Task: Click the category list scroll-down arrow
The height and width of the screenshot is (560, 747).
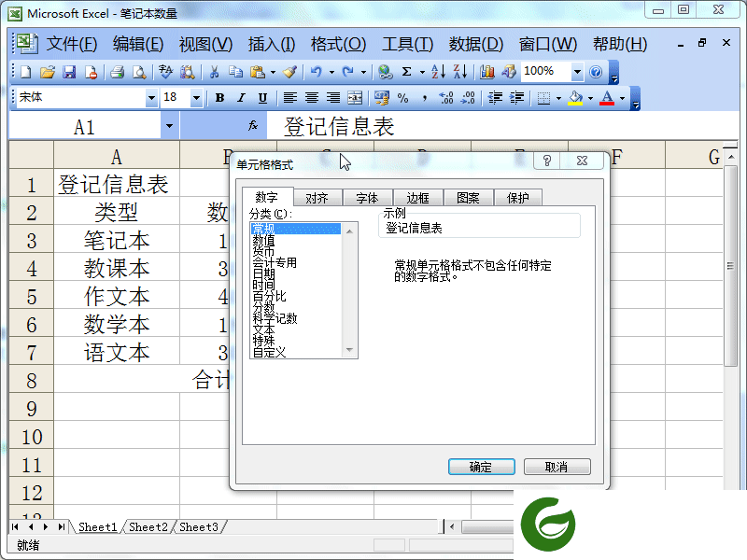Action: click(x=349, y=350)
